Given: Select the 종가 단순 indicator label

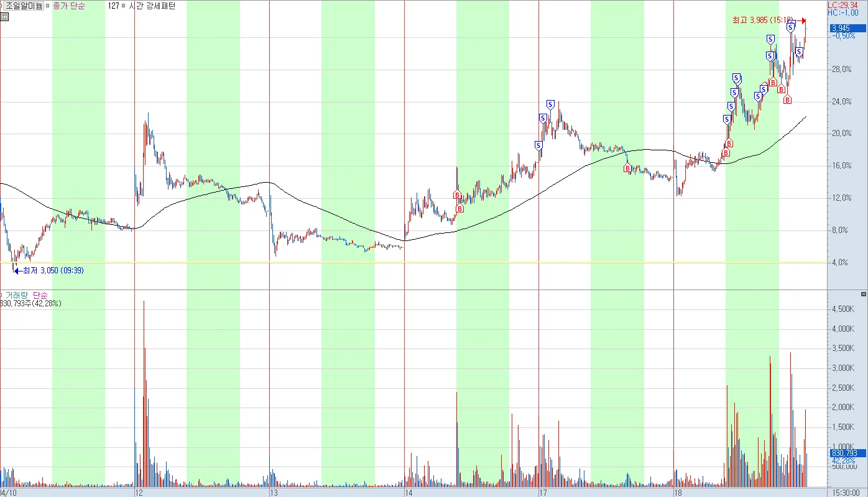Looking at the screenshot, I should click(x=69, y=6).
